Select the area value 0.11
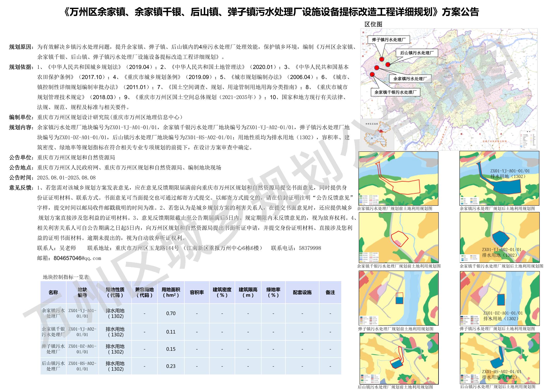Screen dimensions: 554x392 click(x=171, y=332)
